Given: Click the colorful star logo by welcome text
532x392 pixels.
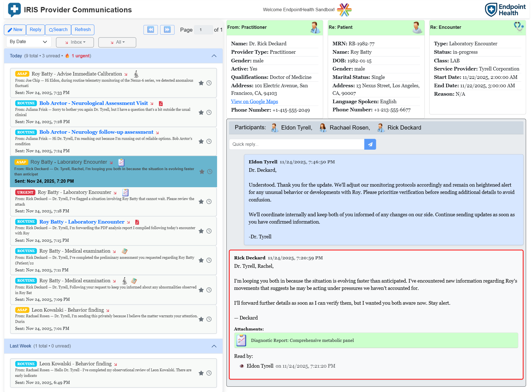Looking at the screenshot, I should pyautogui.click(x=344, y=10).
